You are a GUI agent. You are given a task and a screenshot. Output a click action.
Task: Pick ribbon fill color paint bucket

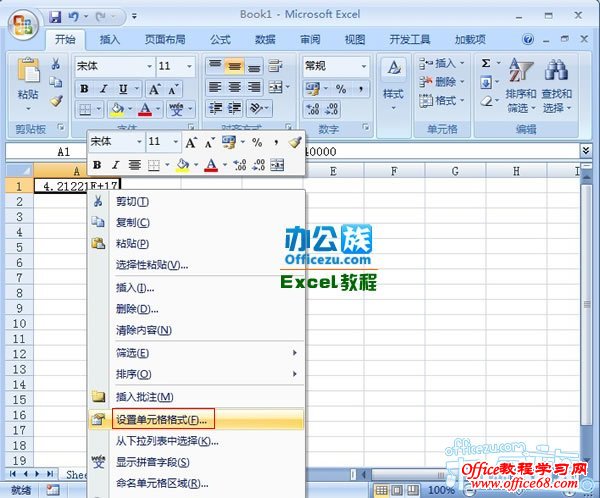pyautogui.click(x=117, y=109)
